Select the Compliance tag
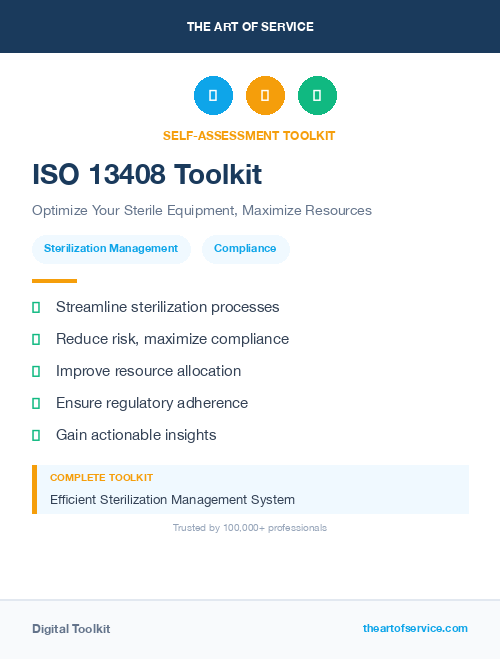The height and width of the screenshot is (659, 500). pyautogui.click(x=245, y=249)
